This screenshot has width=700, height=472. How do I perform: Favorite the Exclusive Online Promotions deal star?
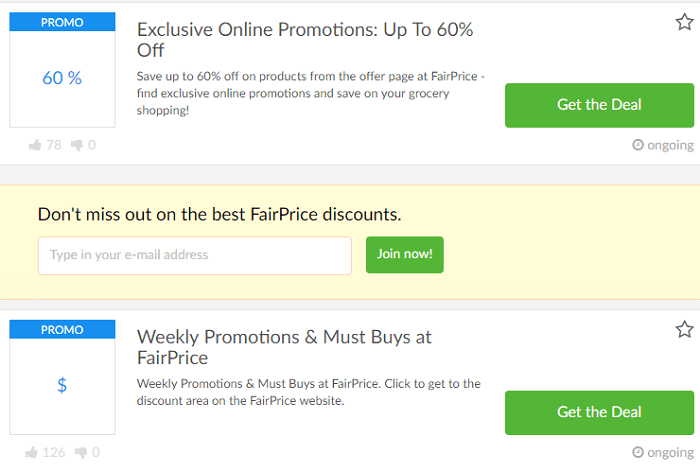pos(684,22)
